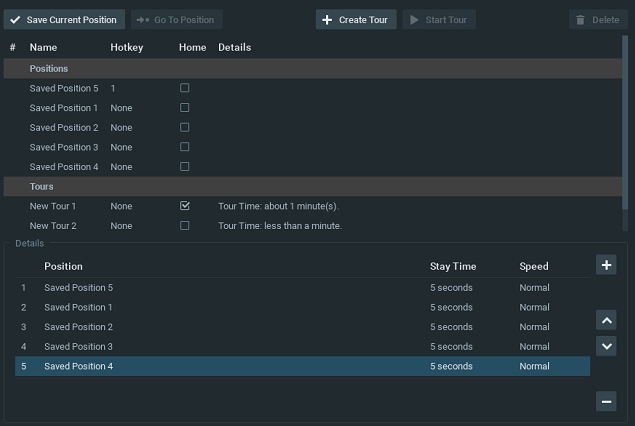Click Save Current Position button
The height and width of the screenshot is (426, 635).
tap(64, 20)
